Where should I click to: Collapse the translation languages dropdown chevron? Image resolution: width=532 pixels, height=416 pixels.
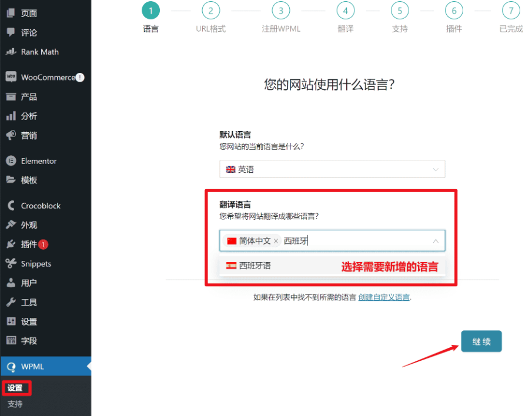(x=436, y=241)
